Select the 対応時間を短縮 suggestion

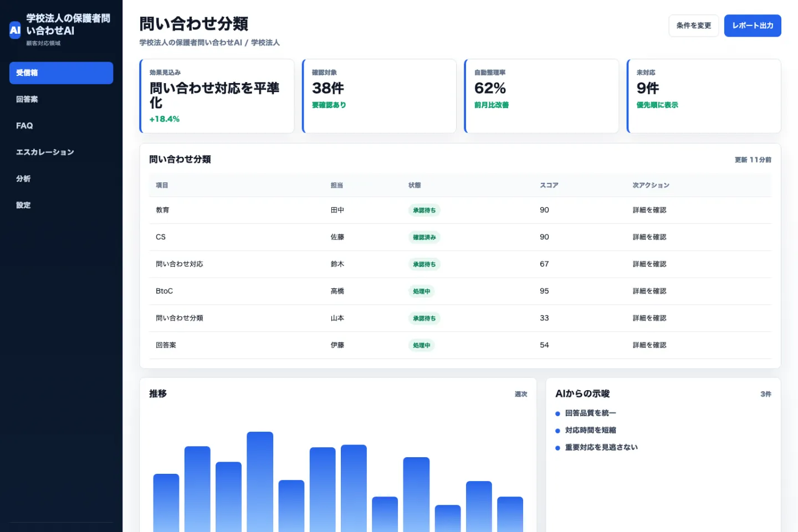pyautogui.click(x=590, y=430)
